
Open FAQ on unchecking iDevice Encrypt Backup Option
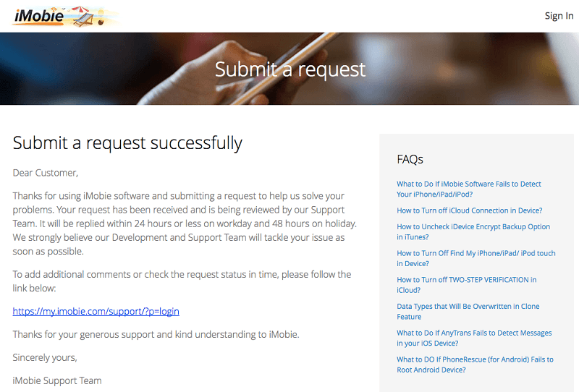point(473,232)
